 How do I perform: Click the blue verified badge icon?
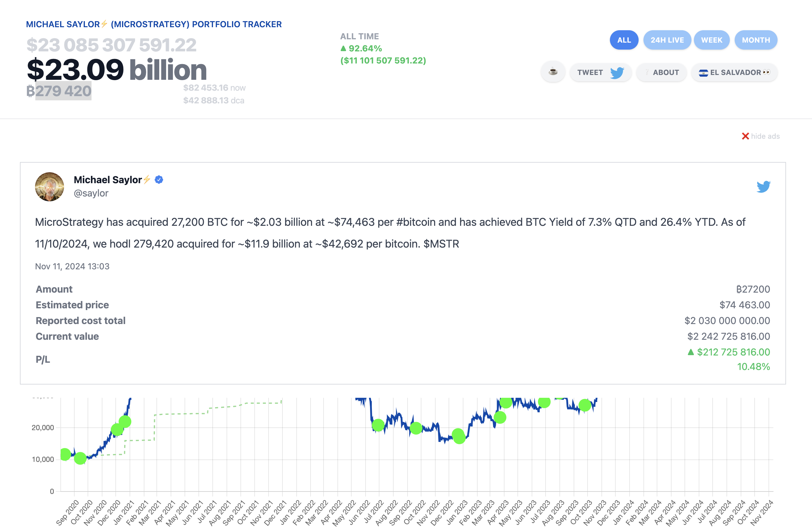(159, 180)
